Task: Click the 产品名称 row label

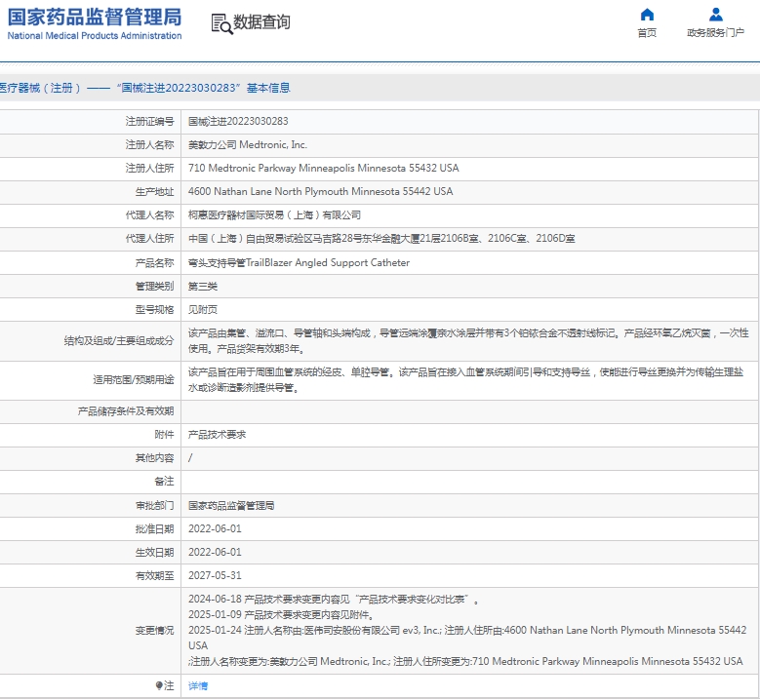Action: (x=154, y=262)
